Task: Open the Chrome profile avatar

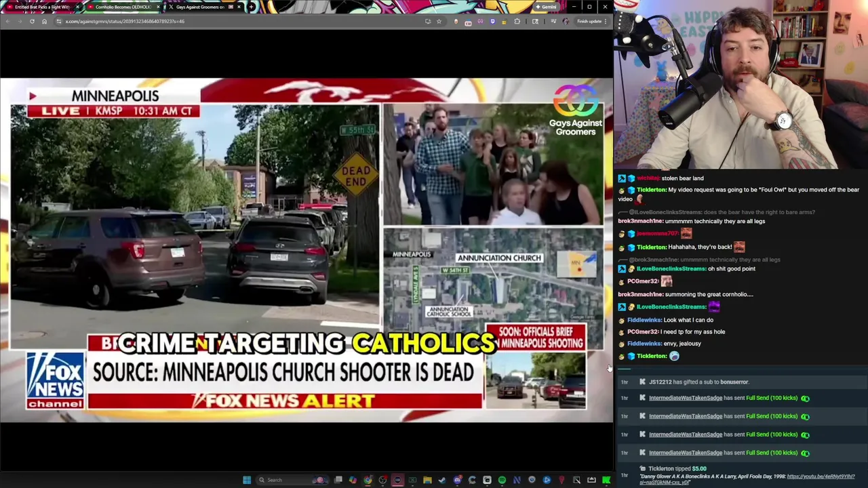Action: click(x=566, y=21)
